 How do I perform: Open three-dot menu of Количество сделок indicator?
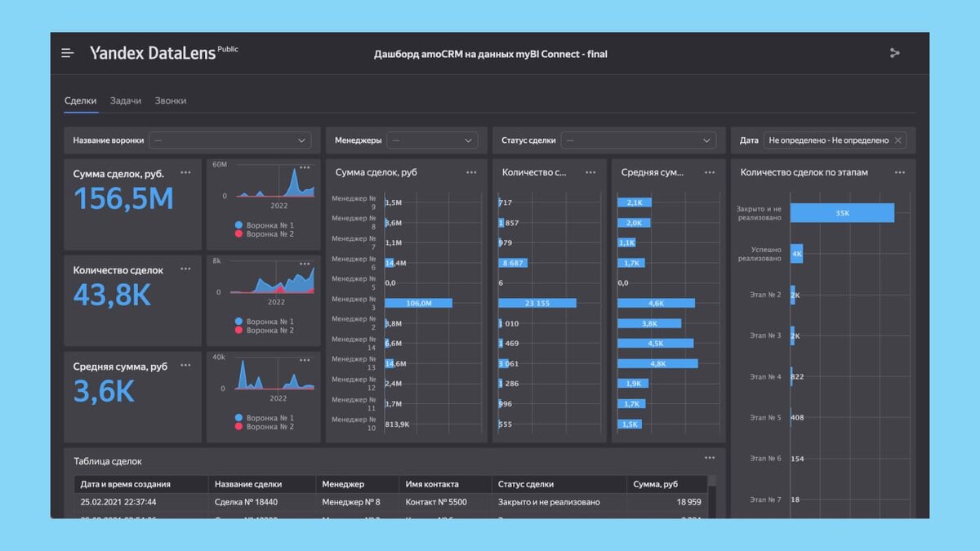[x=185, y=269]
